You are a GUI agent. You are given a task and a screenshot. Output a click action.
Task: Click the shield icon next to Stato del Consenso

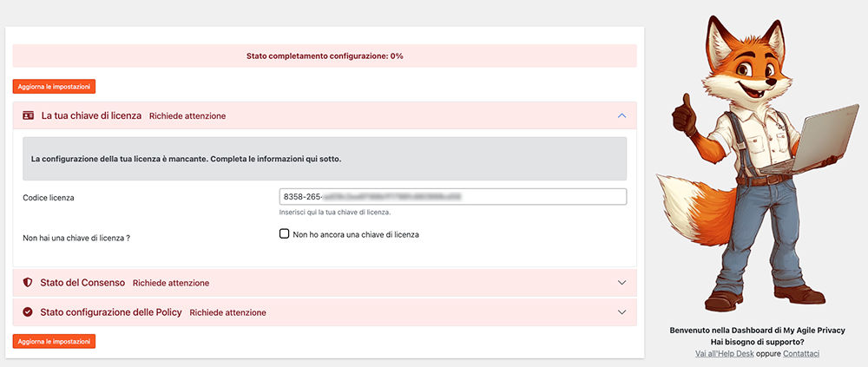point(28,283)
